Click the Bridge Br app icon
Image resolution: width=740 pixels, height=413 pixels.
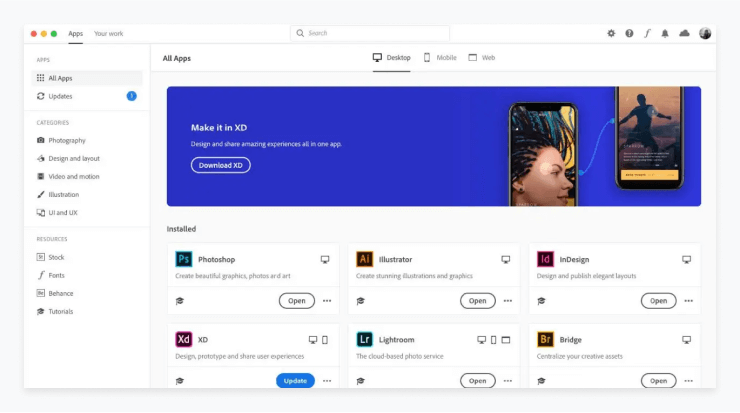pos(545,339)
